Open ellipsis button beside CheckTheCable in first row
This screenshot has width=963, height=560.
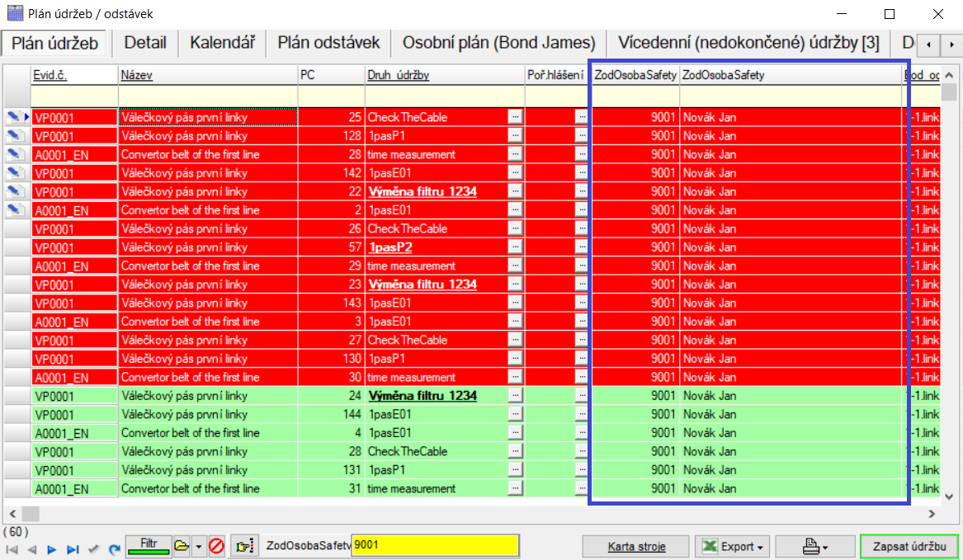click(515, 117)
